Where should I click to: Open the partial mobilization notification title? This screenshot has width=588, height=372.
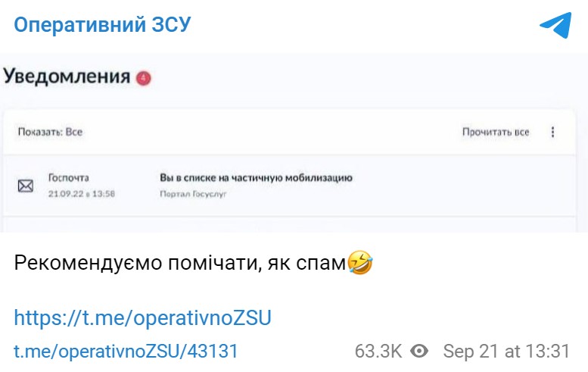(257, 178)
